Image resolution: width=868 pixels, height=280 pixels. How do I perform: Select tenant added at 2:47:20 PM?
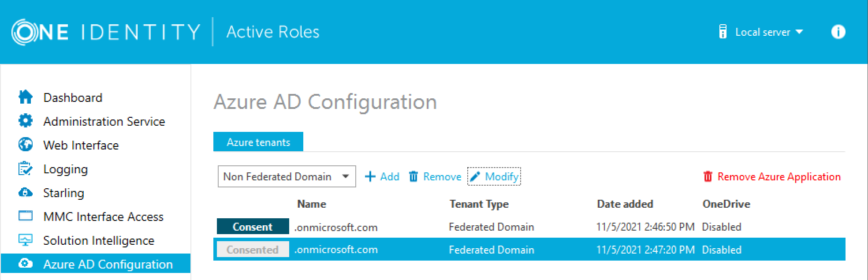coord(529,250)
